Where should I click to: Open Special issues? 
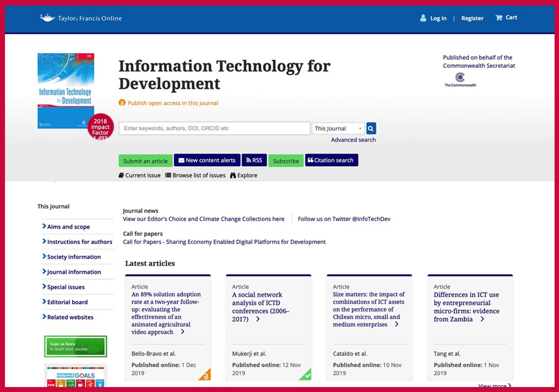click(66, 287)
